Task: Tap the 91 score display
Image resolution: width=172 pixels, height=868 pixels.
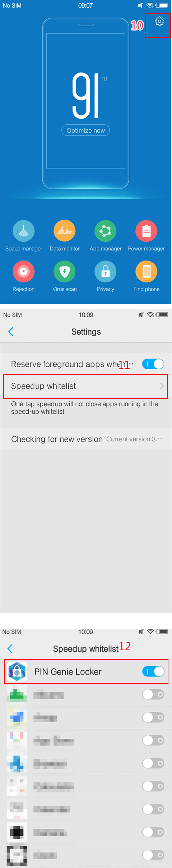Action: [x=85, y=95]
